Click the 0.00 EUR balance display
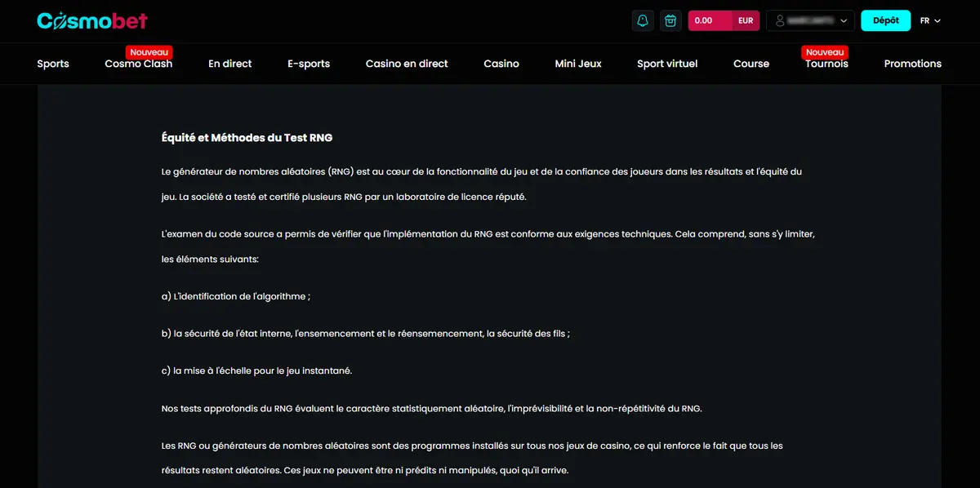Viewport: 980px width, 488px height. pyautogui.click(x=724, y=20)
